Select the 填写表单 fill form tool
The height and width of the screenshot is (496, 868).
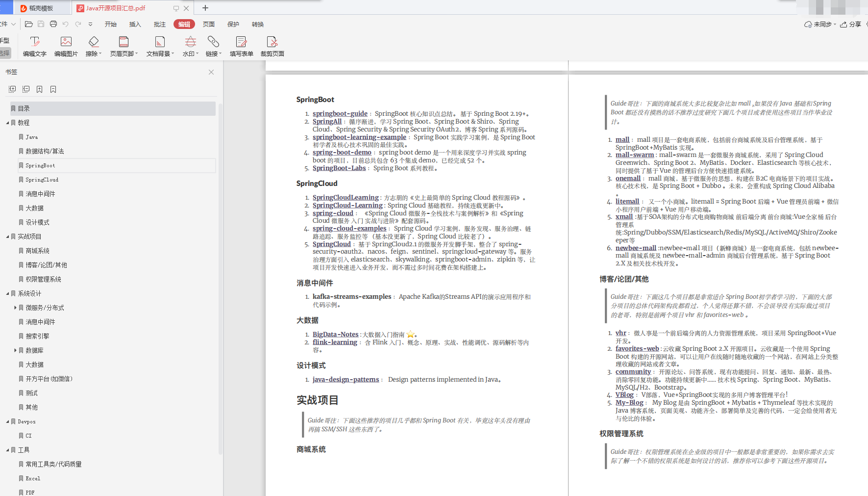(x=241, y=47)
